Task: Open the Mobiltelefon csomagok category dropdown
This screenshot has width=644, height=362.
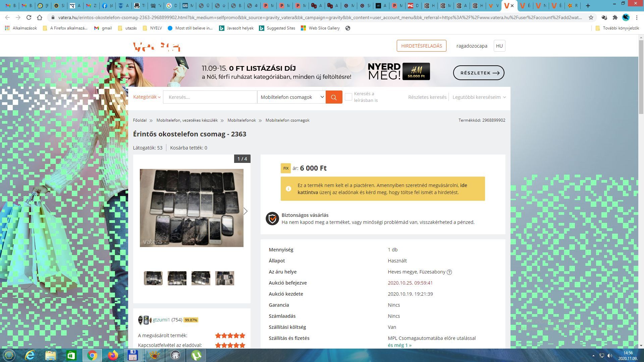Action: pos(291,97)
